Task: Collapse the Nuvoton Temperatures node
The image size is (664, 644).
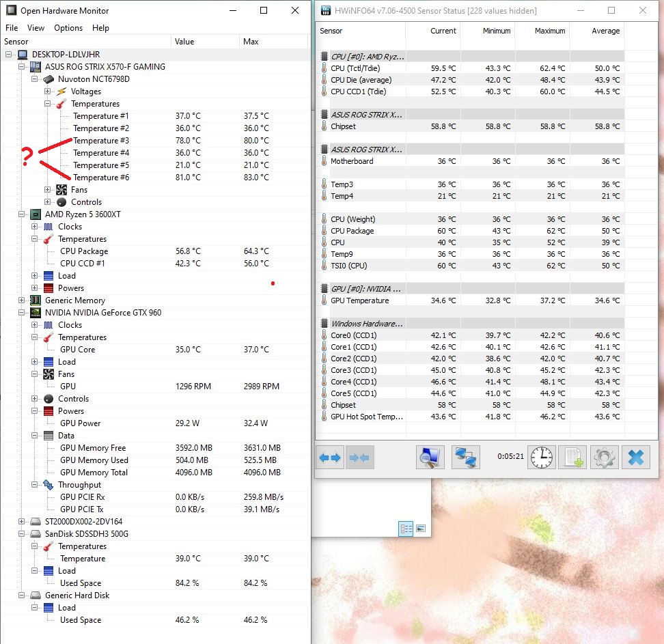Action: coord(47,104)
